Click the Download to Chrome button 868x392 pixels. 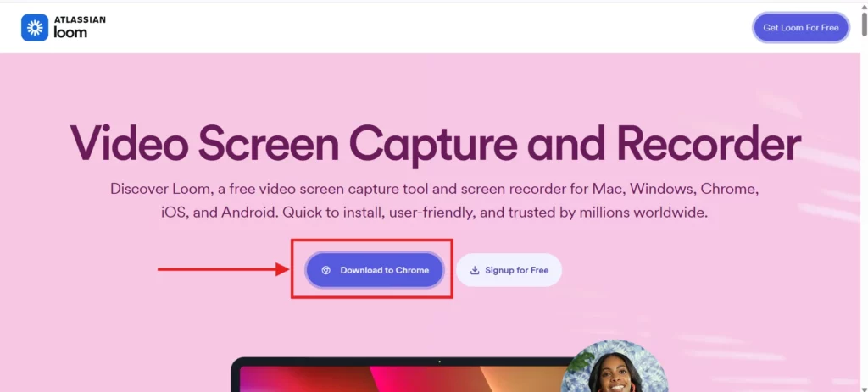tap(375, 270)
